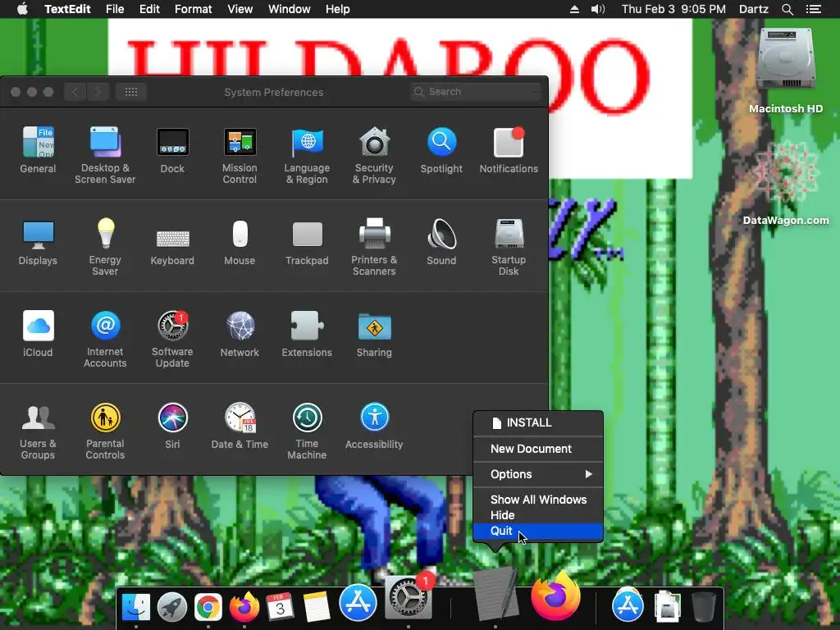Screen dimensions: 840x630
Task: Open Date & Time preferences
Action: 240,426
